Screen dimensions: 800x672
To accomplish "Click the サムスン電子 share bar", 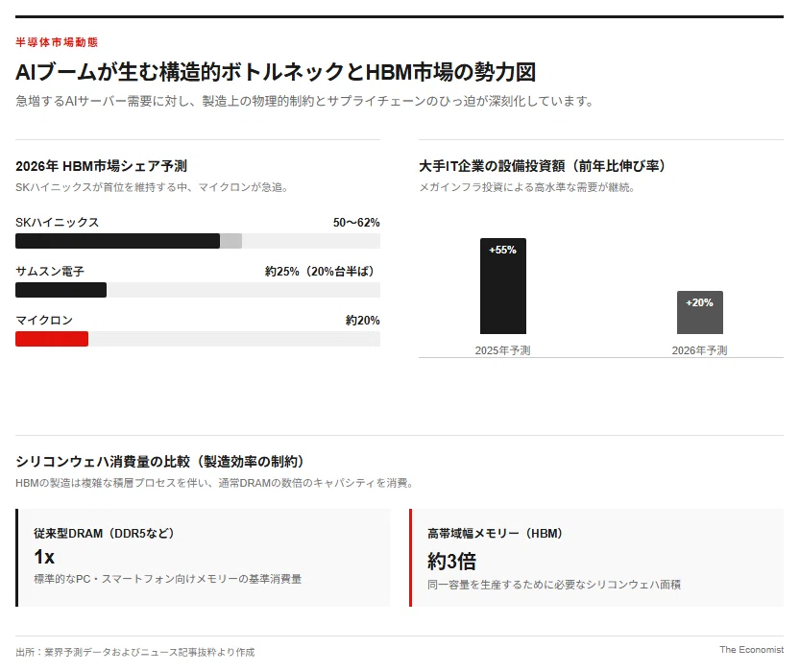I will (x=61, y=290).
